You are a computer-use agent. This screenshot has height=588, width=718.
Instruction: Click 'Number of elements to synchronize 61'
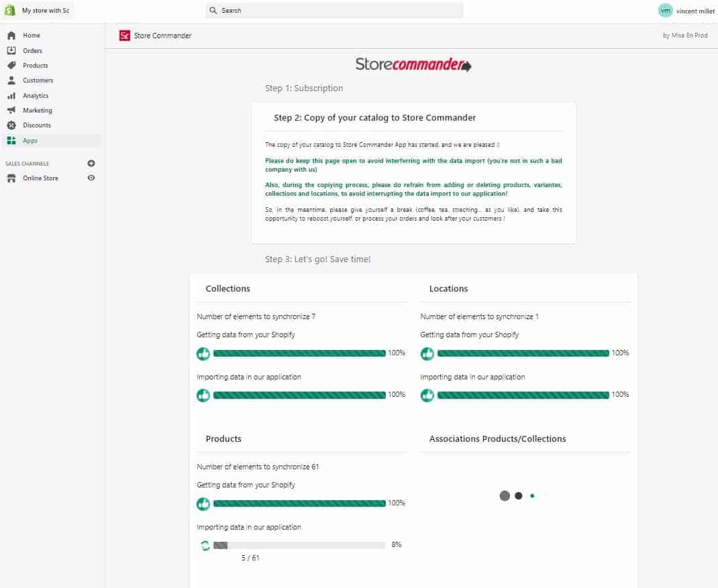coord(258,466)
